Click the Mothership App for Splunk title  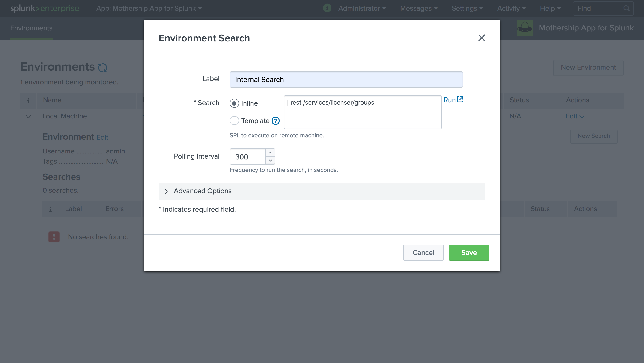tap(586, 28)
